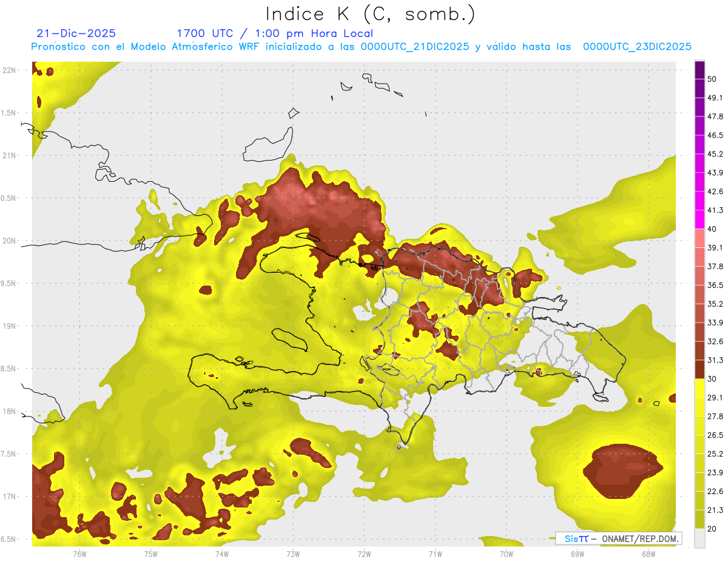The height and width of the screenshot is (562, 728).
Task: Click the '18N' latitude label
Action: click(9, 412)
